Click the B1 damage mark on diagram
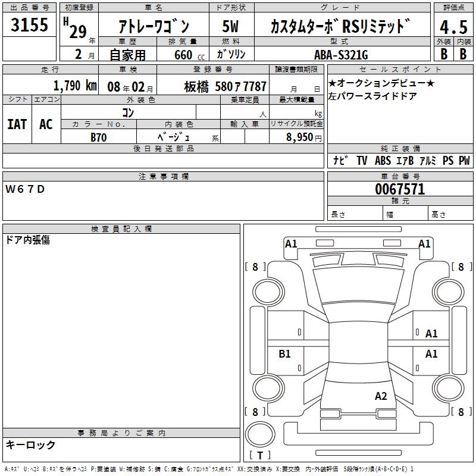Screen dimensions: 476x476 click(284, 353)
